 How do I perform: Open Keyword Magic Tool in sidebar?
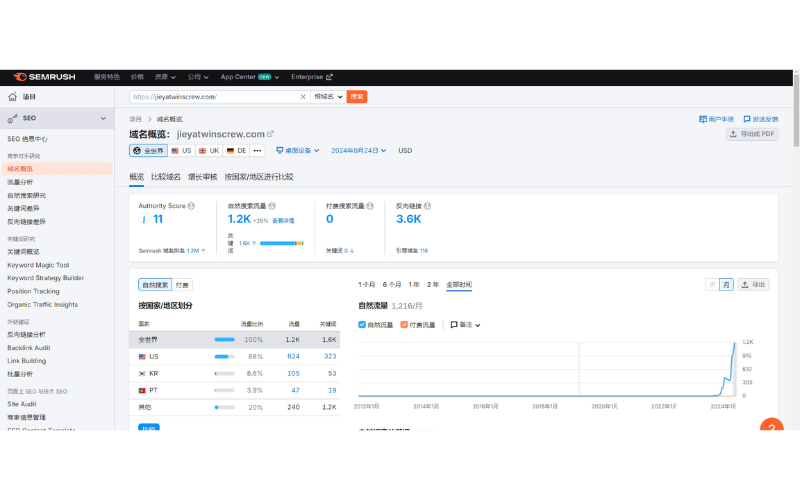click(38, 265)
